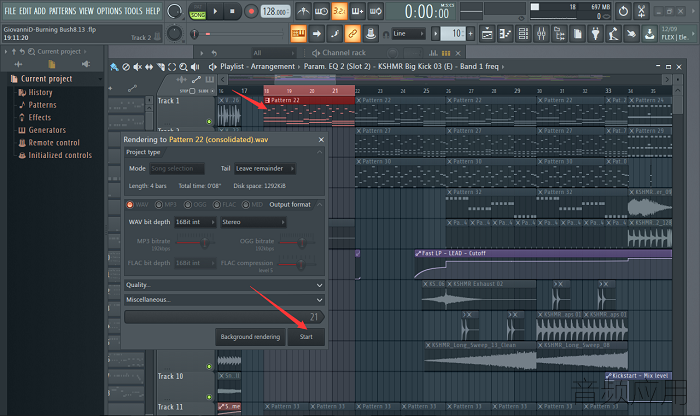Open WAV bit depth 16Bit int dropdown
This screenshot has height=416, width=700.
pyautogui.click(x=195, y=222)
